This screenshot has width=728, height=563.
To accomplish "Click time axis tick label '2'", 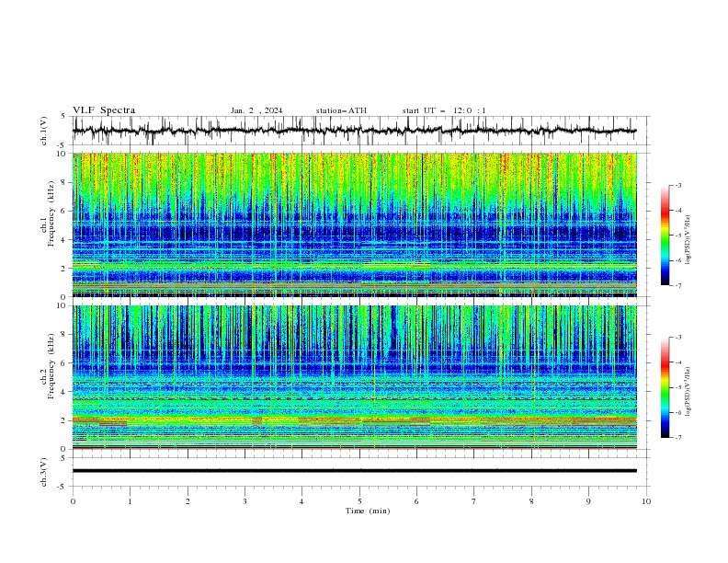I will (x=188, y=501).
